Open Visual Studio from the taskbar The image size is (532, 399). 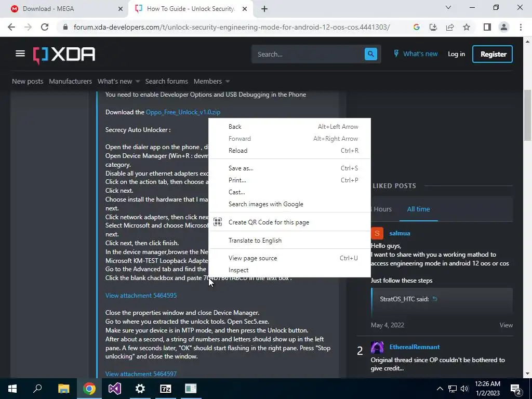[x=115, y=389]
